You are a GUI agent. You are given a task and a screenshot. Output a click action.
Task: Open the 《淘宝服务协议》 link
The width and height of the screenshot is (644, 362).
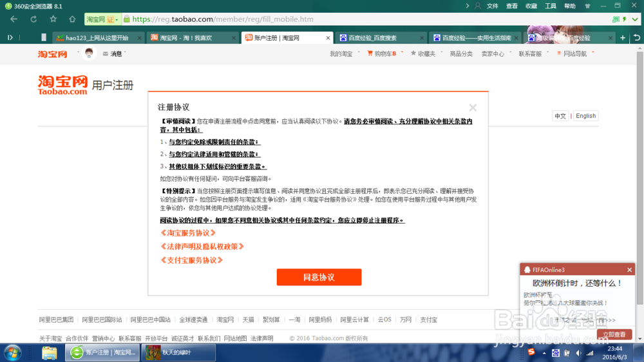187,233
